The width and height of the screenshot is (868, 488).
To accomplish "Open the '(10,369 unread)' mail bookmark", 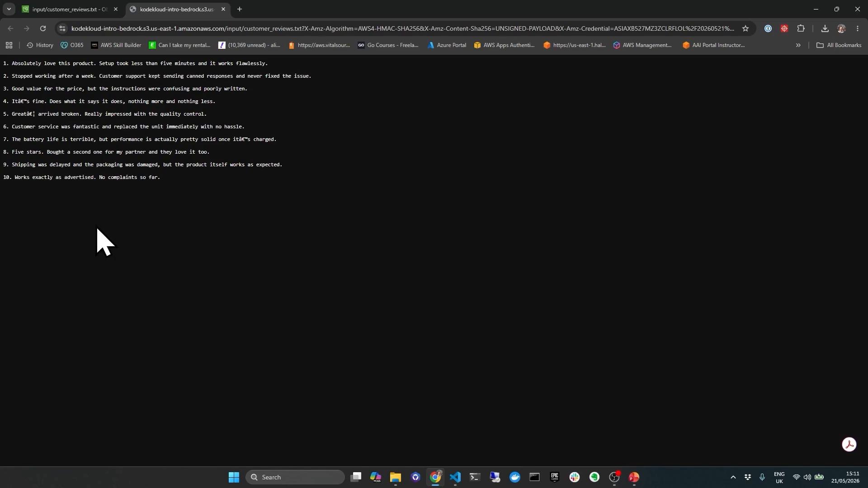I will pos(250,45).
